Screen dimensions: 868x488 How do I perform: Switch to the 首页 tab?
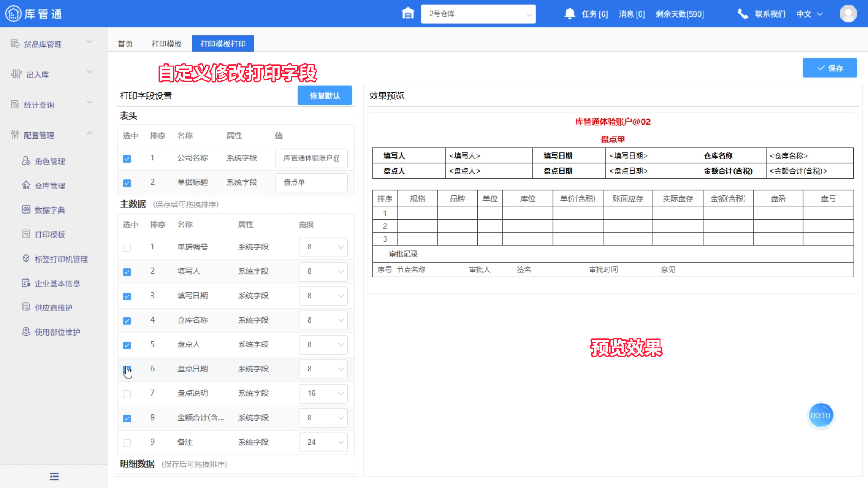pos(125,44)
